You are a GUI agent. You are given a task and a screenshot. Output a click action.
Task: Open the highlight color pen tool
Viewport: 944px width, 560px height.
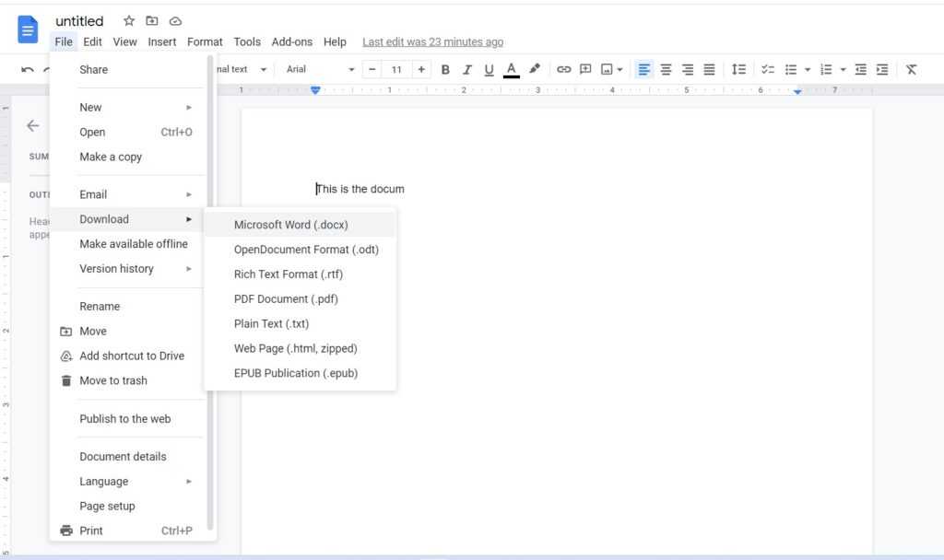click(x=535, y=69)
